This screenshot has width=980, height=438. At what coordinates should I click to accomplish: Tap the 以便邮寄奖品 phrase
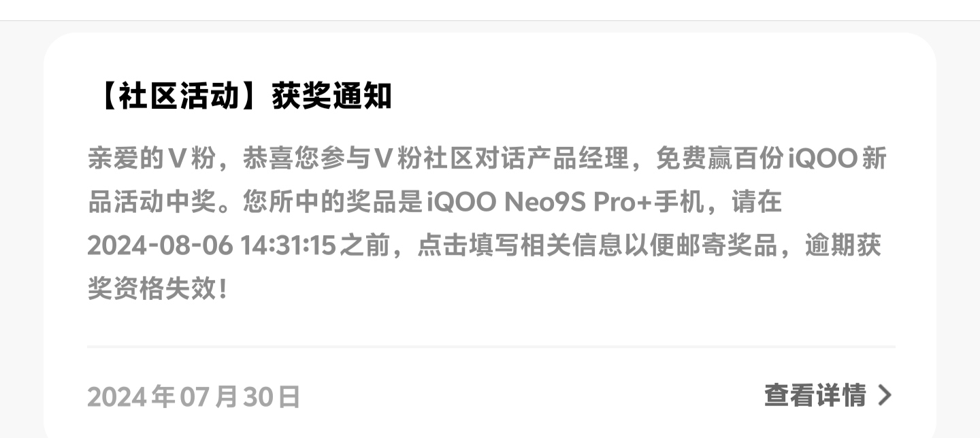[x=702, y=246]
